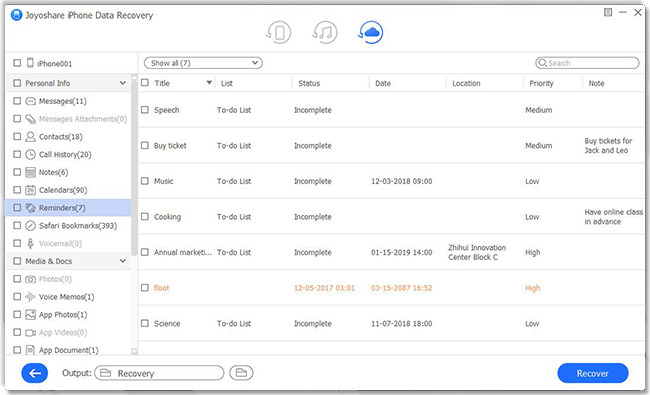Click the iPhone001 device icon
The width and height of the screenshot is (650, 395).
pos(30,63)
